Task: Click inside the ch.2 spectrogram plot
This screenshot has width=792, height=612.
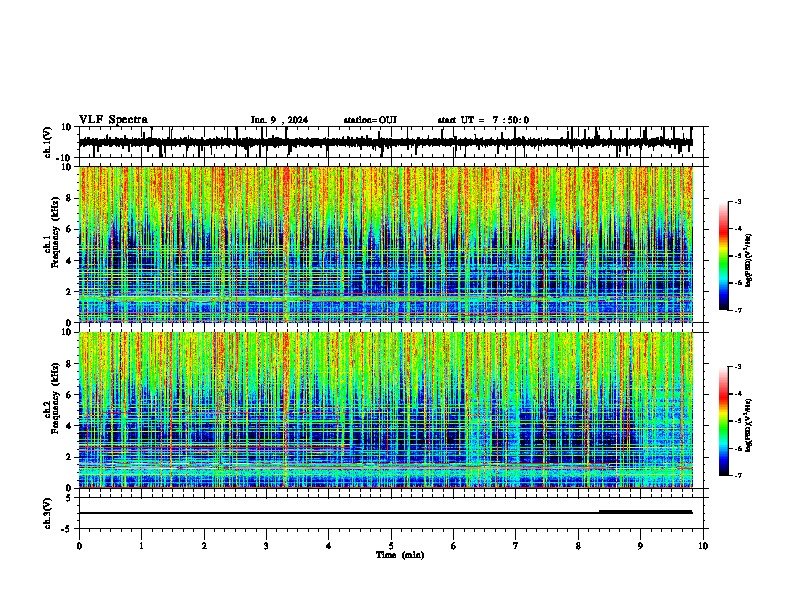Action: pos(386,410)
